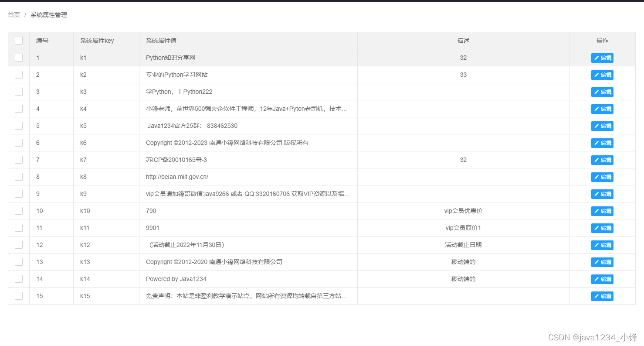Click the description vip会员优惠价
Image resolution: width=644 pixels, height=346 pixels.
pos(463,211)
